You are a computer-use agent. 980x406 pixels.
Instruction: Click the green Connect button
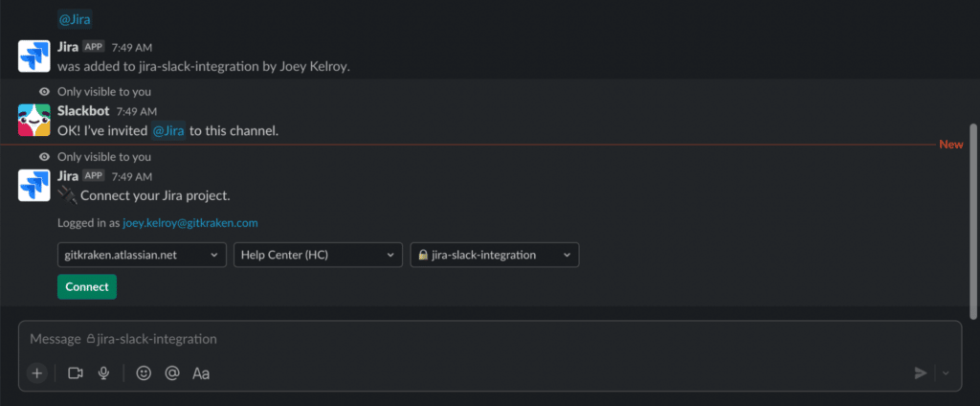pos(87,287)
